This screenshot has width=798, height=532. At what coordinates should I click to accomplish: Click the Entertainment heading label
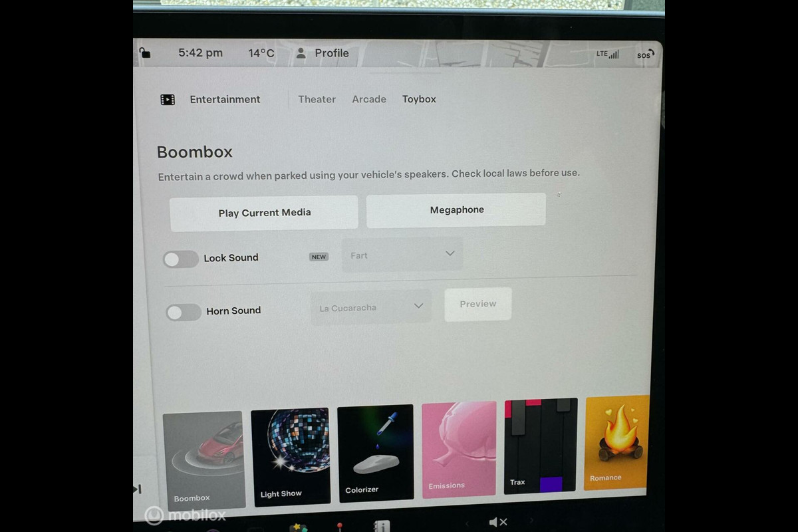(x=225, y=99)
